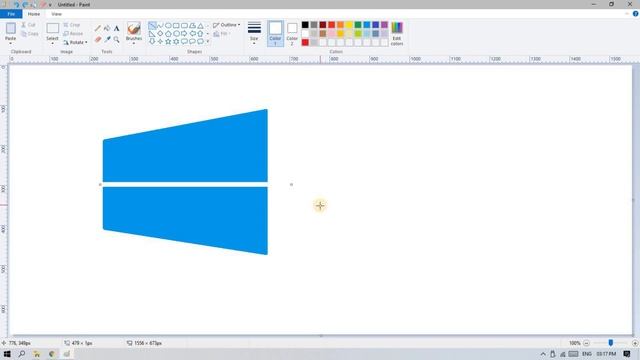
Task: Pick the yellow color swatch
Action: pos(349,25)
